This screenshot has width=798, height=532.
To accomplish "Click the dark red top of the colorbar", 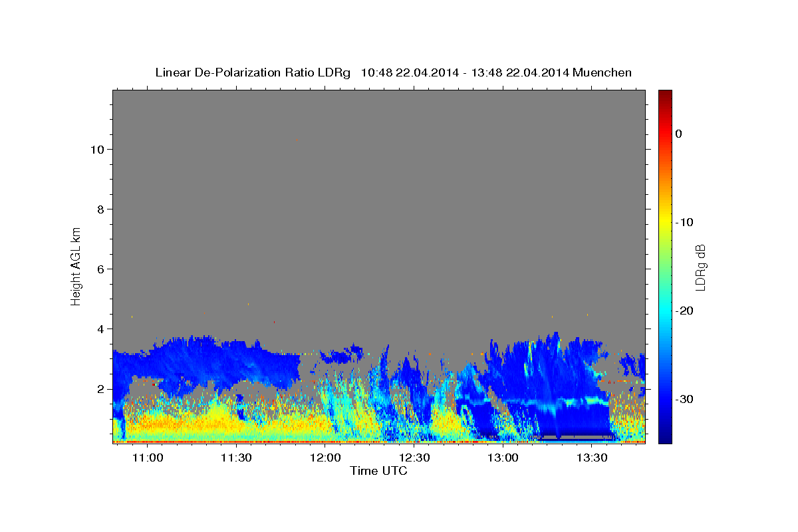I will pos(665,96).
